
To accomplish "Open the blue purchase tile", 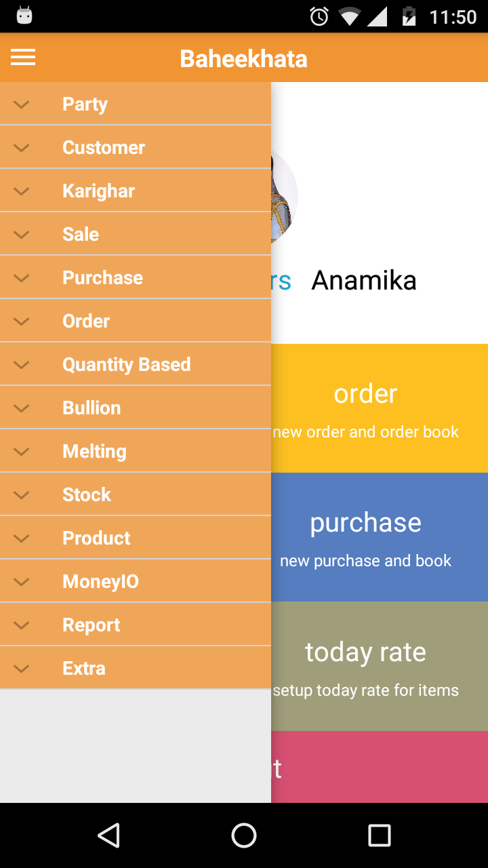I will pos(380,537).
